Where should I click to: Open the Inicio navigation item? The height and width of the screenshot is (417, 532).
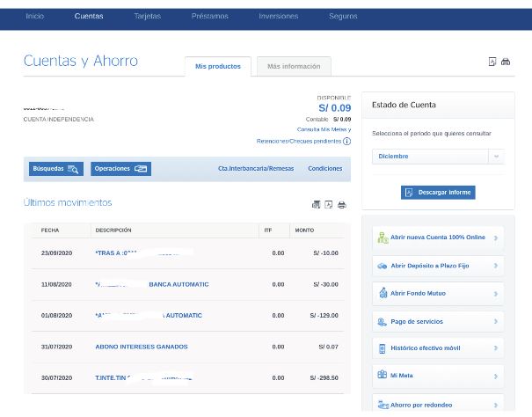pyautogui.click(x=35, y=16)
